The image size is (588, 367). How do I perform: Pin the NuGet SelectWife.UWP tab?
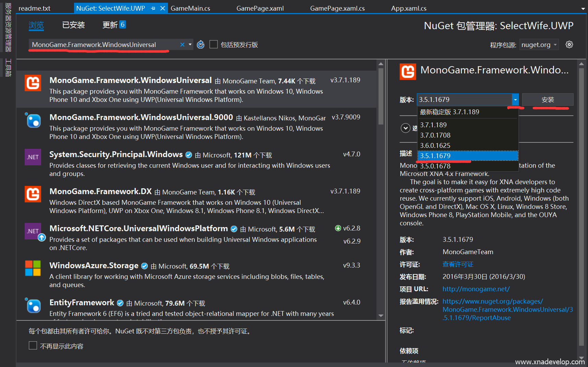153,8
